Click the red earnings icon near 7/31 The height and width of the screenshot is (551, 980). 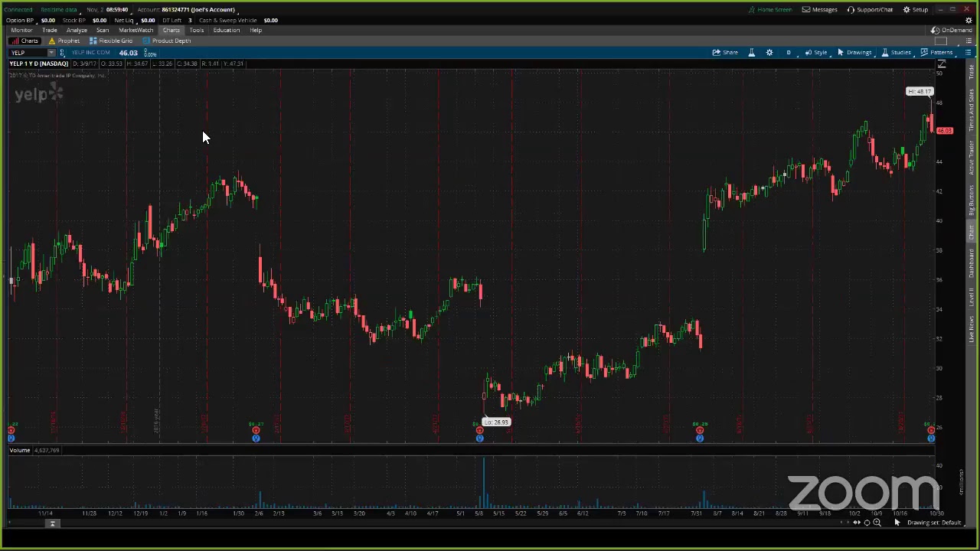pos(700,431)
